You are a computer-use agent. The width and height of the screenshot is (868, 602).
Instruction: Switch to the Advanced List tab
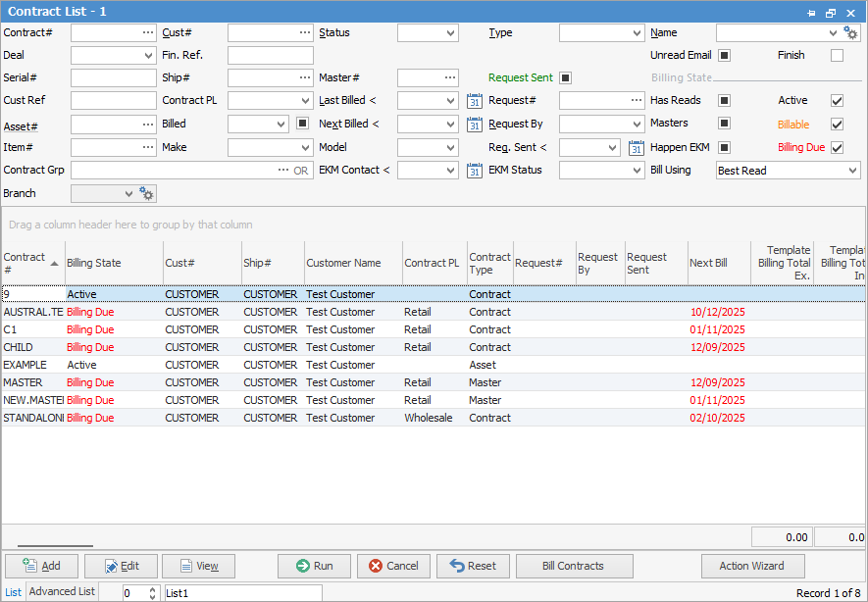[x=62, y=591]
